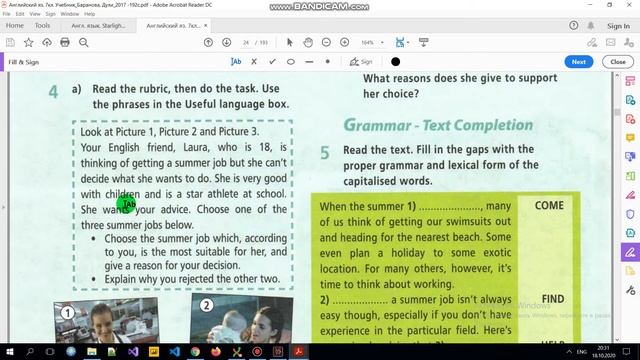
Task: Open the View menu
Action: click(35, 14)
